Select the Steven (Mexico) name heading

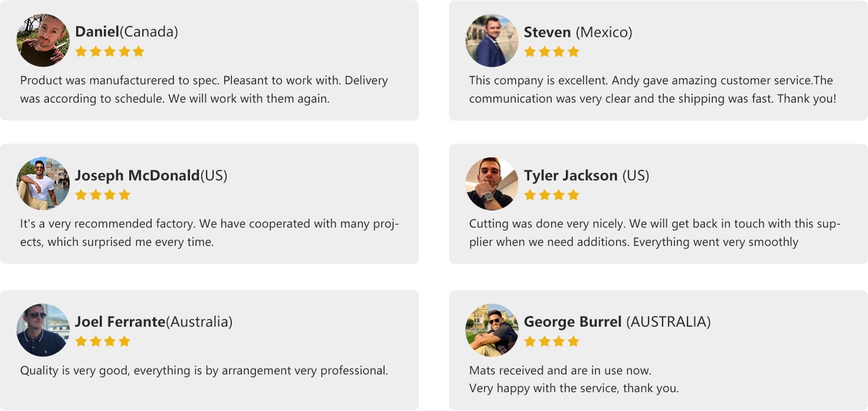pyautogui.click(x=578, y=32)
